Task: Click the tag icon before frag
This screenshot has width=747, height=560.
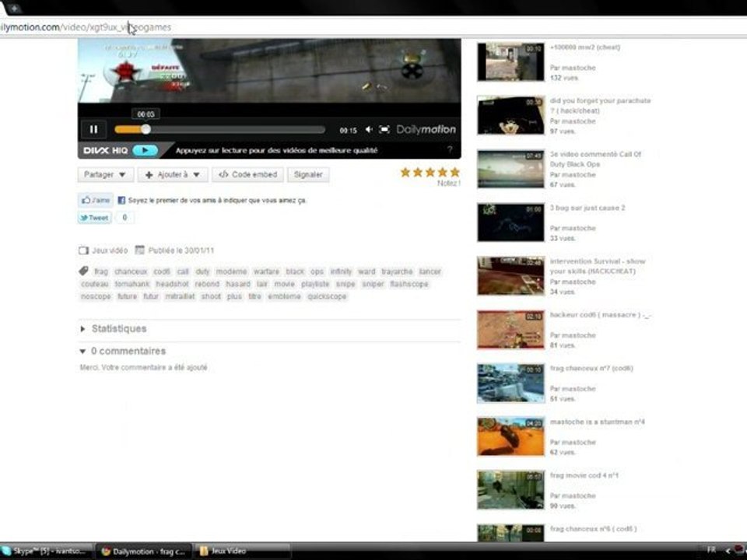Action: 84,271
